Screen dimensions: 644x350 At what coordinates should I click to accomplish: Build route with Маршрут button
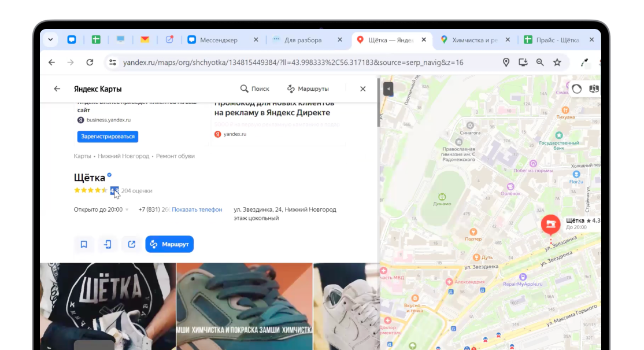tap(169, 244)
